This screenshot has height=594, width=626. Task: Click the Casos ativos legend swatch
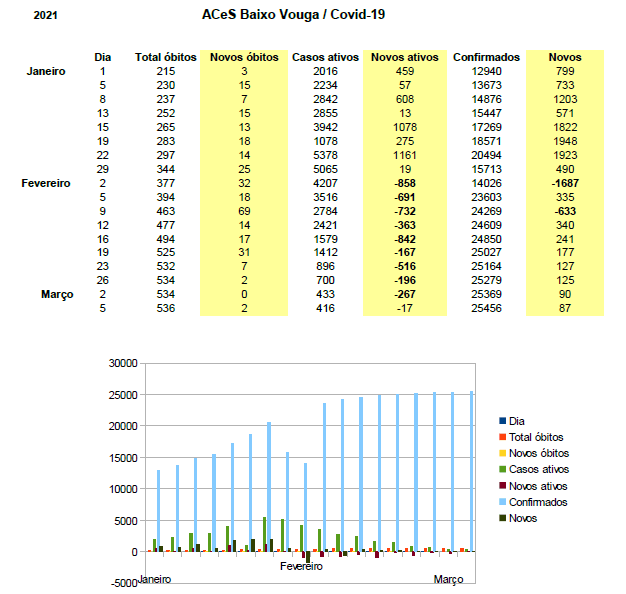click(503, 469)
